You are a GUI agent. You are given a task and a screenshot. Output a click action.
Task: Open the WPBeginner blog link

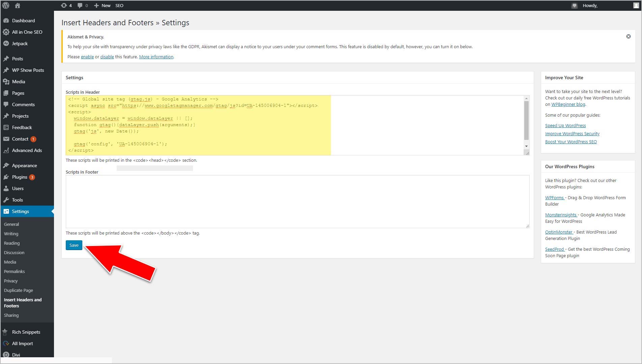point(568,104)
